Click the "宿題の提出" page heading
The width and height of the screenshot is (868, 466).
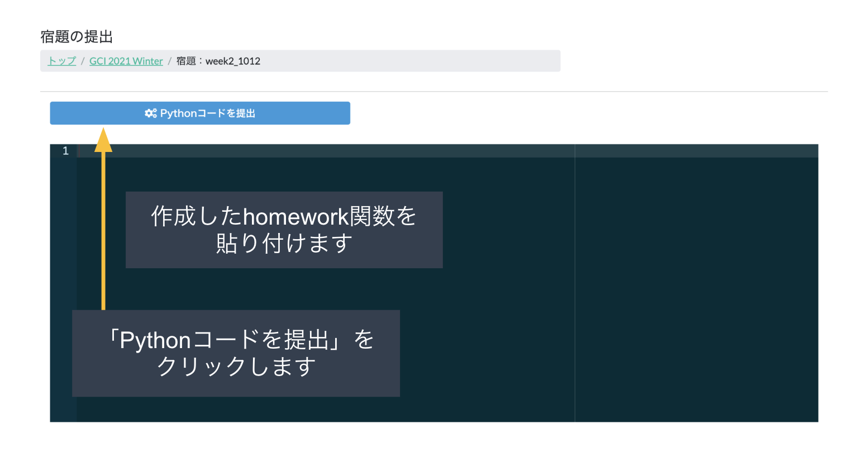click(77, 37)
